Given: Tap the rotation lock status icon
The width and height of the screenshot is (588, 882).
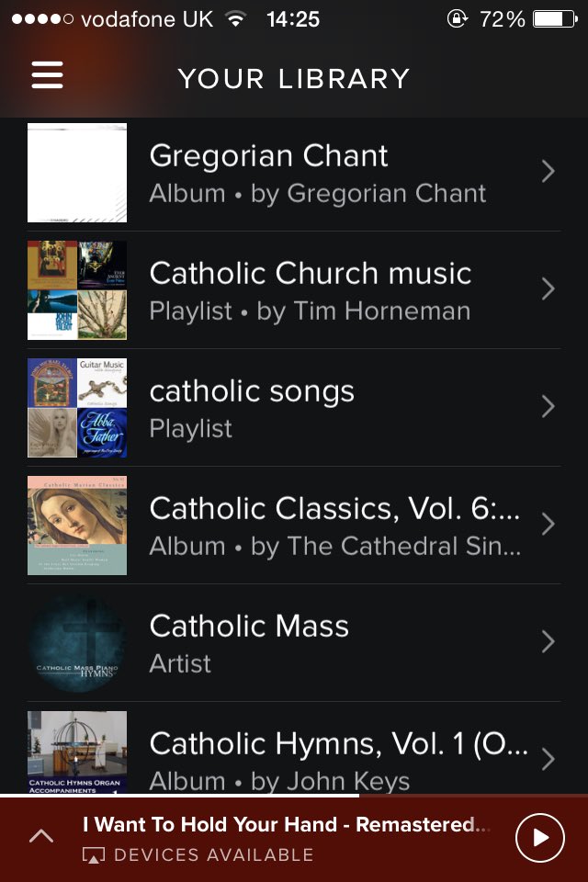Looking at the screenshot, I should [458, 18].
